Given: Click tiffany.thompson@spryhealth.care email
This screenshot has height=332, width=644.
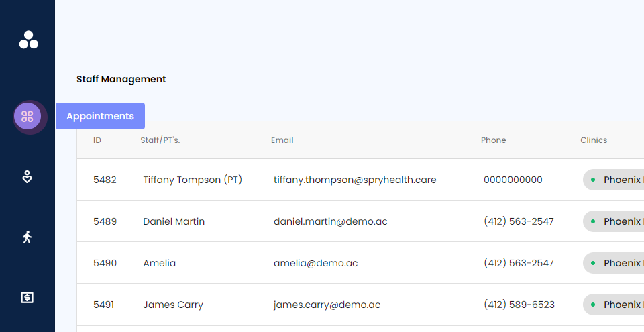Looking at the screenshot, I should click(355, 180).
